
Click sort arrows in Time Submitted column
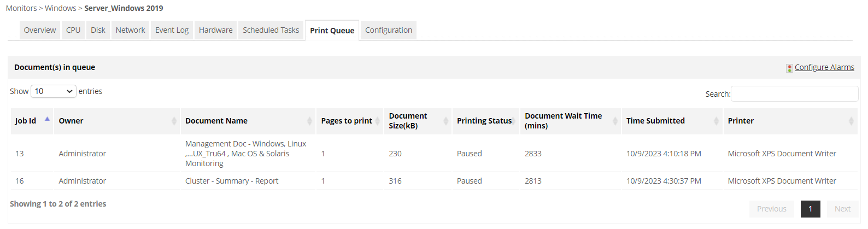click(x=716, y=121)
